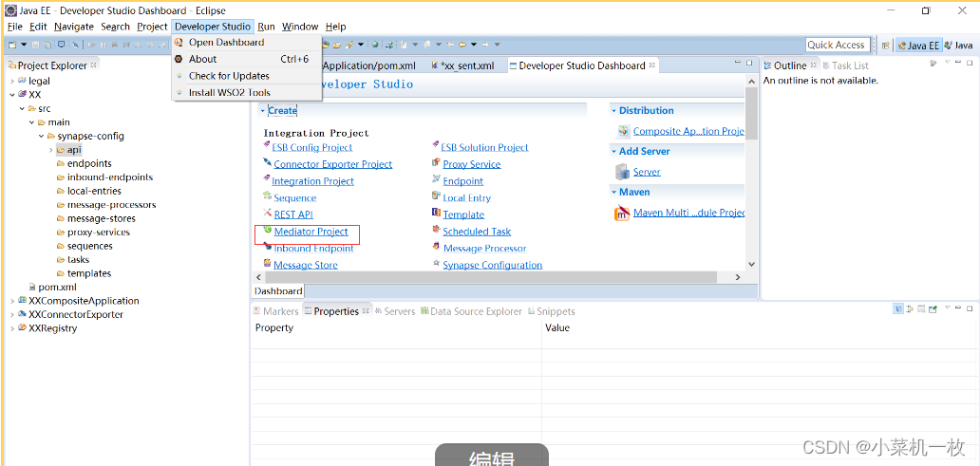The image size is (980, 466).
Task: Collapse the src folder node
Action: click(22, 109)
